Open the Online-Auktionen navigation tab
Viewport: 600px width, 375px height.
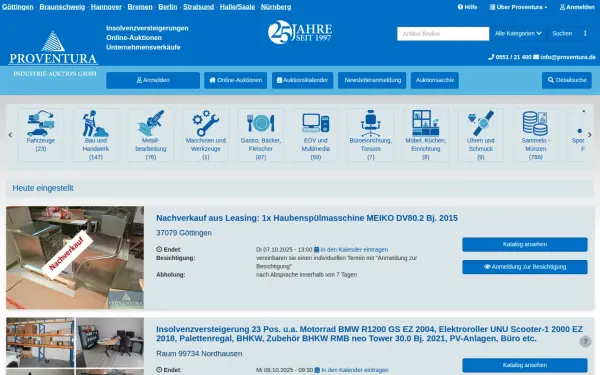(235, 80)
